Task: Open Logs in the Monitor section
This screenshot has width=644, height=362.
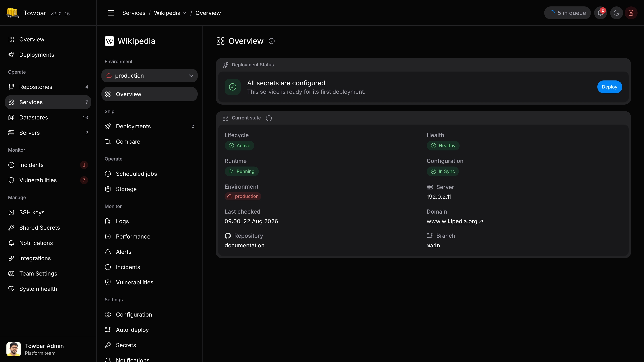Action: 149,221
